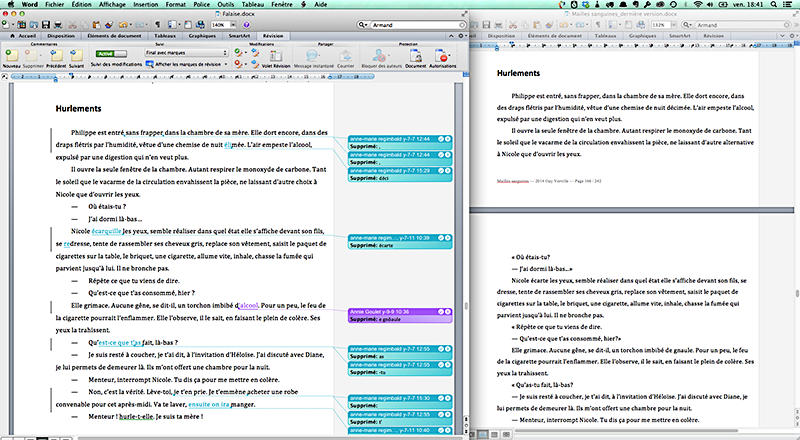This screenshot has height=440, width=800.
Task: Click the Document protection icon
Action: 414,54
